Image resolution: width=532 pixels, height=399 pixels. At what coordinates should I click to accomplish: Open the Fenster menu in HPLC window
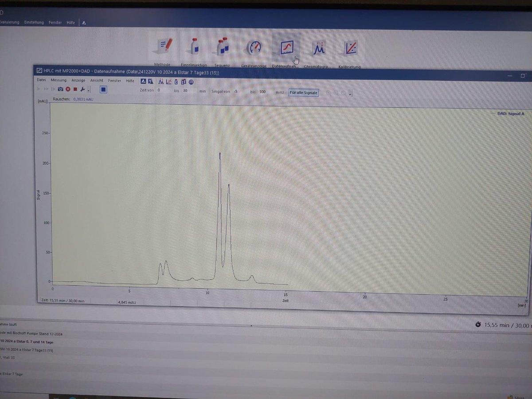coord(114,81)
